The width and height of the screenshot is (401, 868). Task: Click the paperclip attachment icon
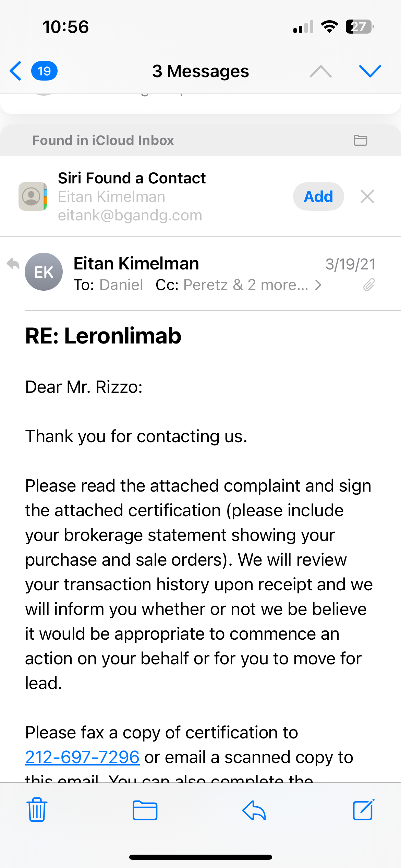(x=369, y=285)
